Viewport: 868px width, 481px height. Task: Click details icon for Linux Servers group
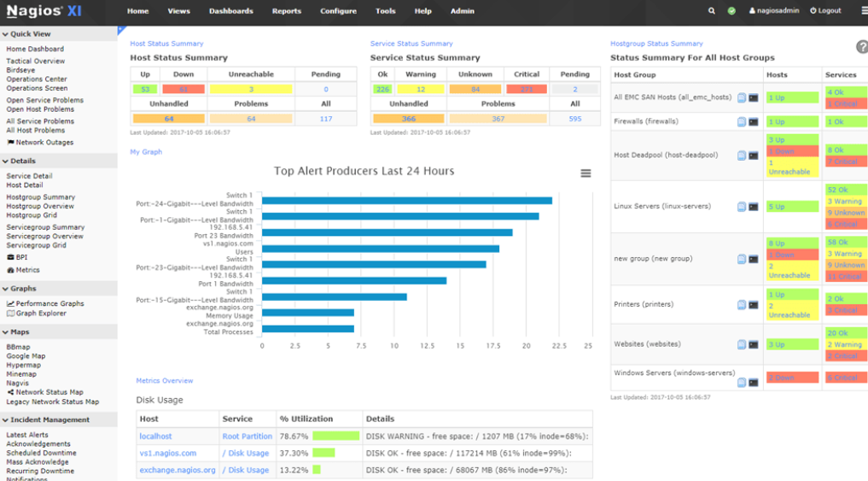741,207
